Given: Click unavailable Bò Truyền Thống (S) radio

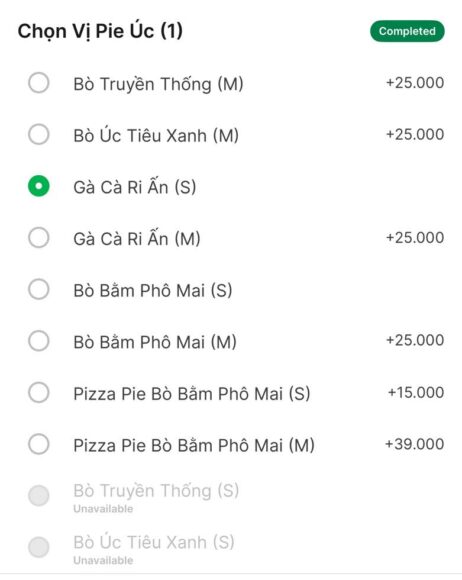Looking at the screenshot, I should click(39, 495).
